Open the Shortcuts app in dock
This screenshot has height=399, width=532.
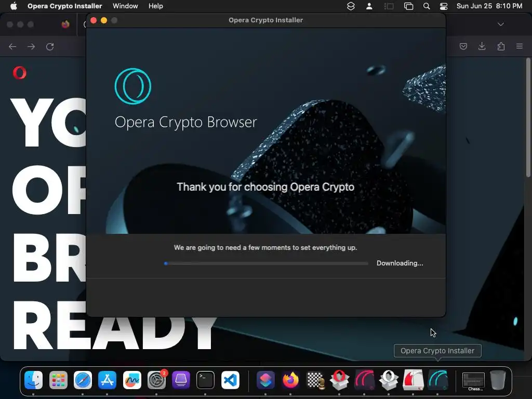click(265, 380)
